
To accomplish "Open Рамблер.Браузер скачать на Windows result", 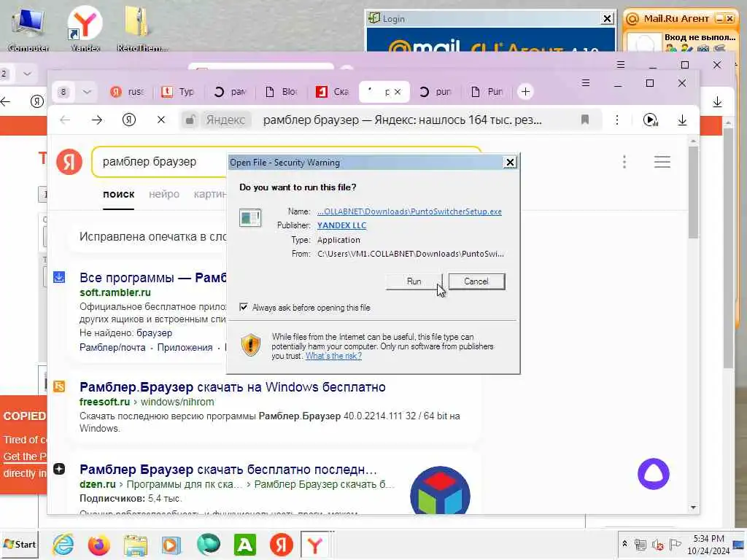I will click(x=233, y=387).
